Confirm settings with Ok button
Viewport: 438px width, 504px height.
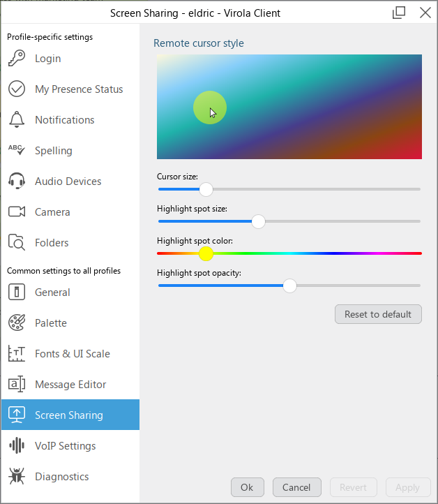point(248,487)
